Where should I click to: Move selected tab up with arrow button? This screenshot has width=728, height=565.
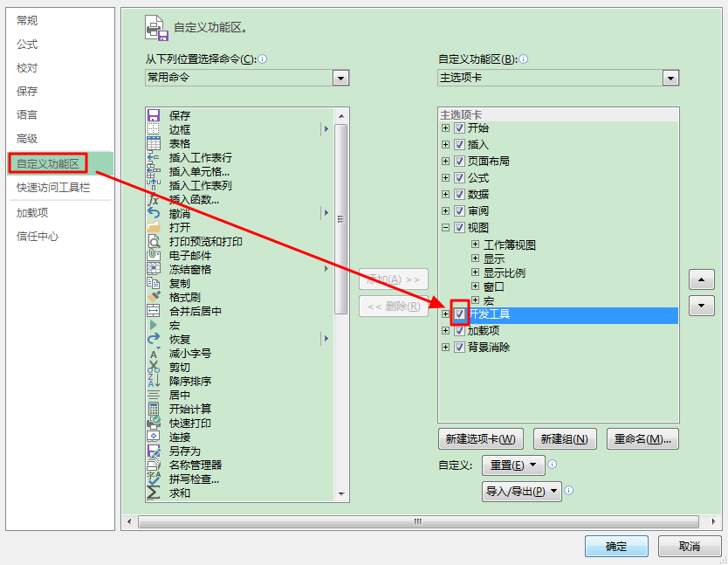pyautogui.click(x=701, y=279)
